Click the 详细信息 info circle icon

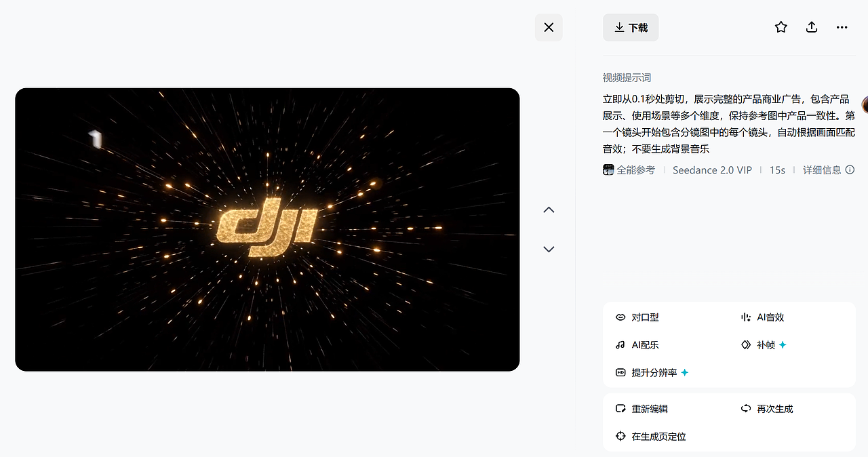pyautogui.click(x=850, y=170)
